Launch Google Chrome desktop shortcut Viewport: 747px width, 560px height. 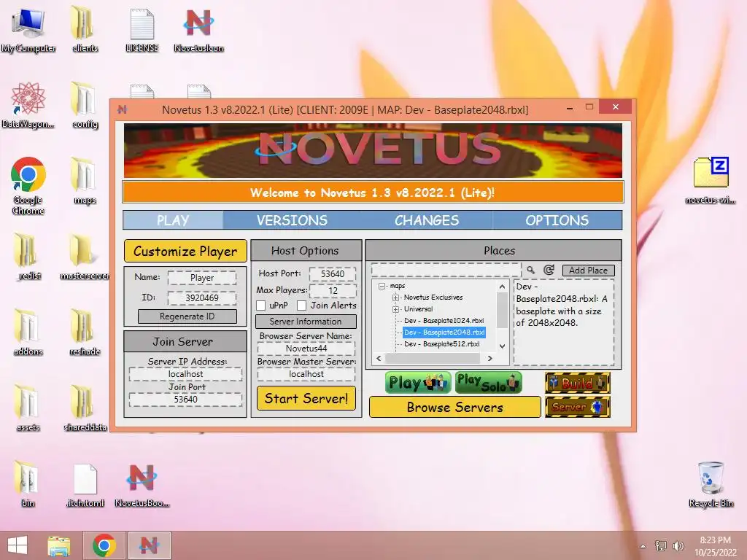28,186
